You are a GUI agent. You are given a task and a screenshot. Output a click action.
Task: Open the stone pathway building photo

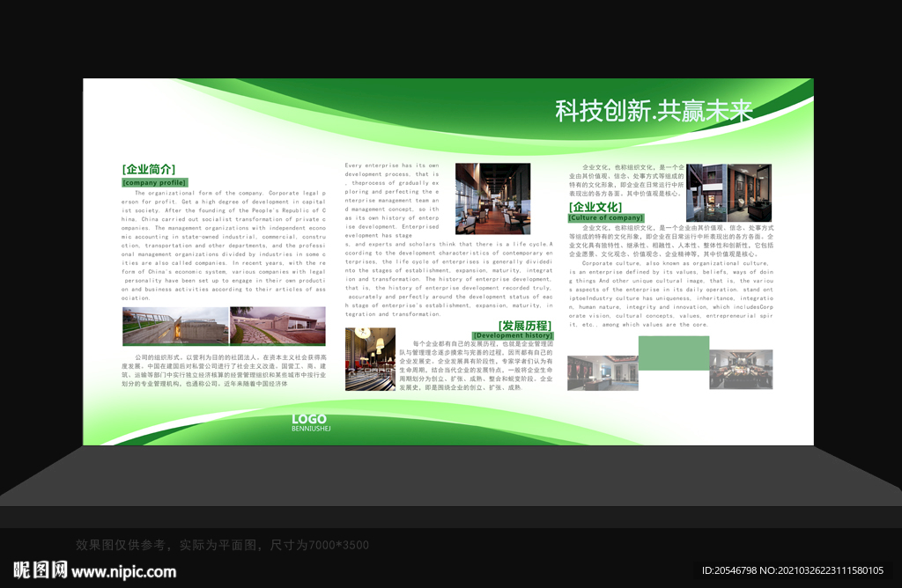[277, 326]
